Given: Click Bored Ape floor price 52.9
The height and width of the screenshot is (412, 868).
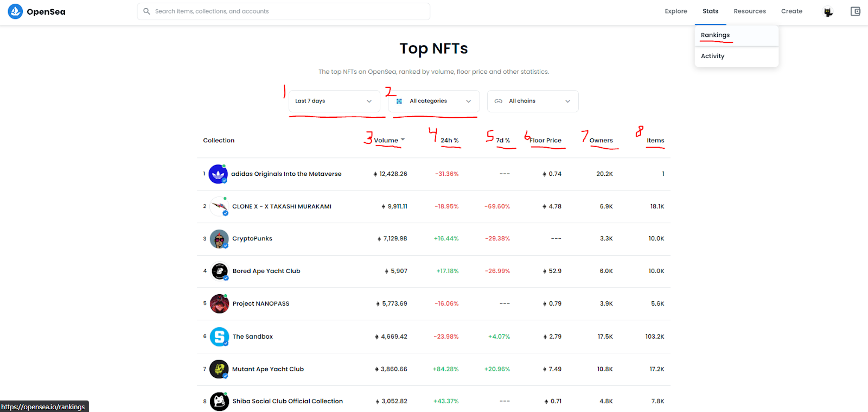Looking at the screenshot, I should click(x=555, y=271).
